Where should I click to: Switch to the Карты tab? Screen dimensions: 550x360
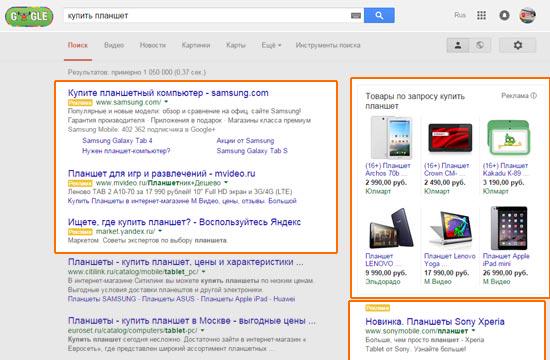(235, 45)
